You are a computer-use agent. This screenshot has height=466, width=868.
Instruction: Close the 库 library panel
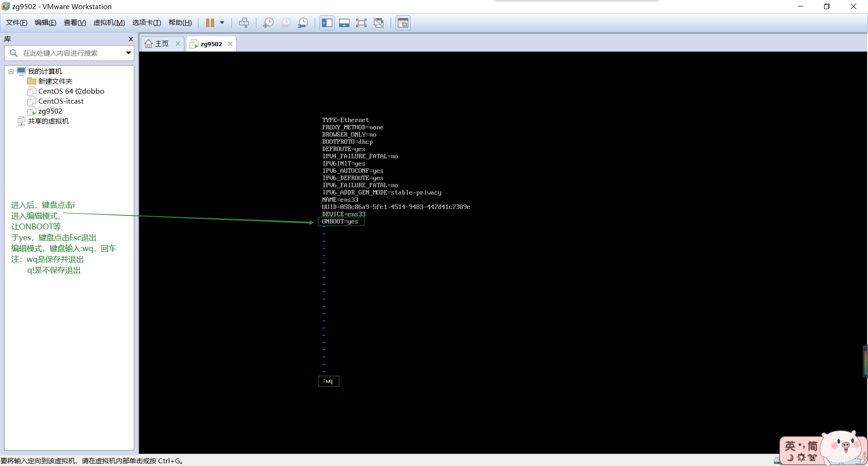[131, 39]
